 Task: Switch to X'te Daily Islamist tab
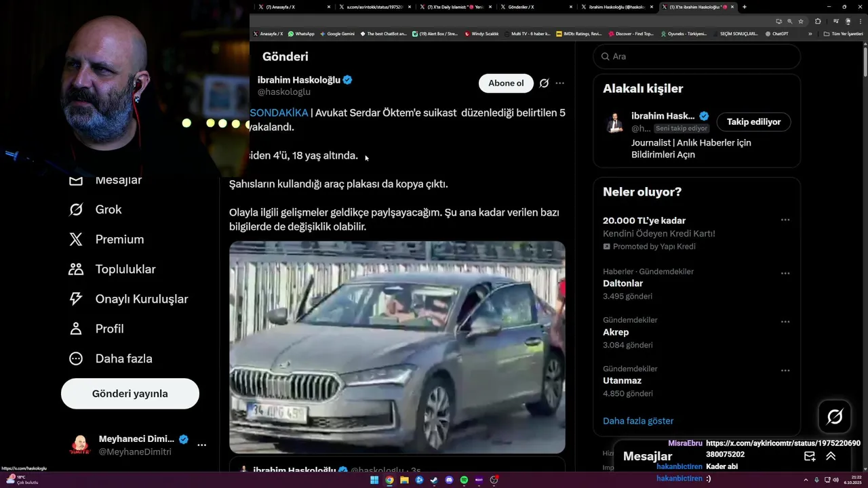(454, 7)
